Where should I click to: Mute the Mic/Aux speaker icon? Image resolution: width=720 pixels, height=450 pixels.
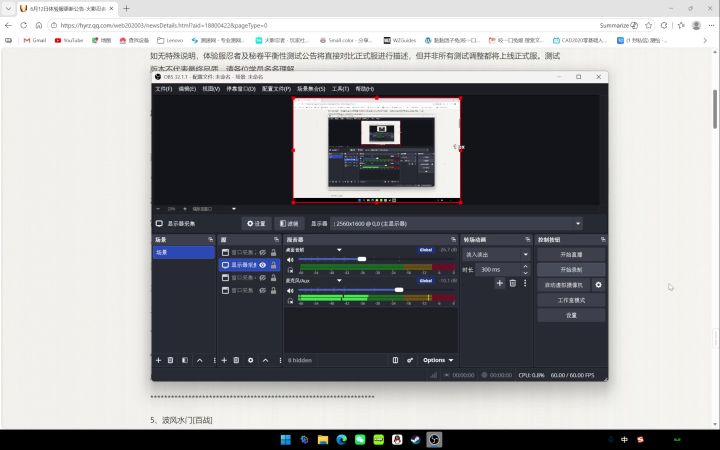tap(290, 291)
